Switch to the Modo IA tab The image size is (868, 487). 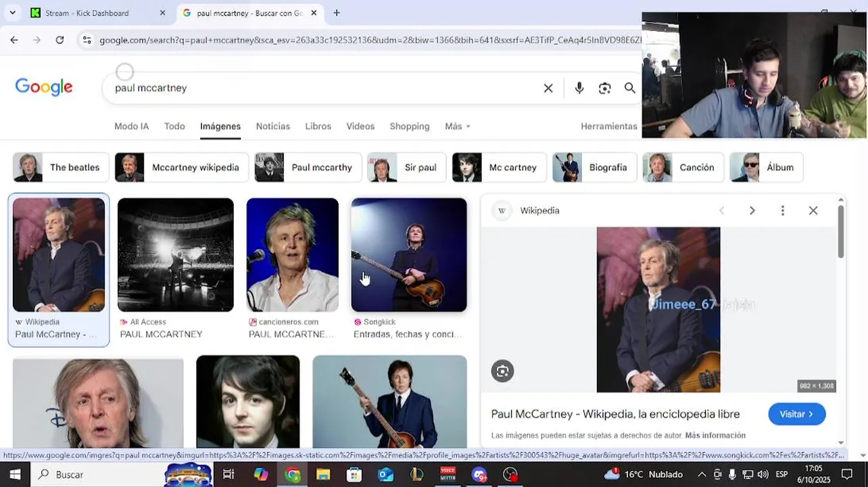(131, 126)
